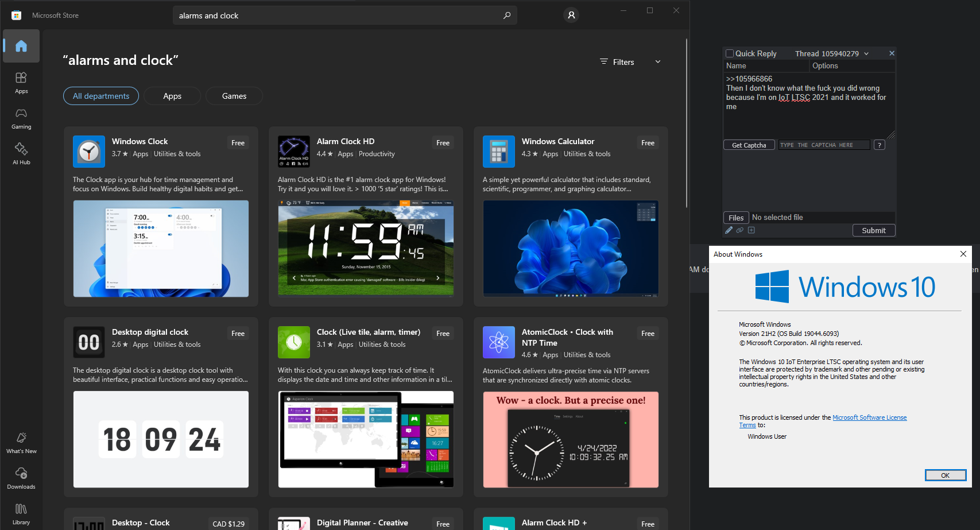The image size is (980, 530).
Task: Select the Apps filter tab
Action: [172, 96]
